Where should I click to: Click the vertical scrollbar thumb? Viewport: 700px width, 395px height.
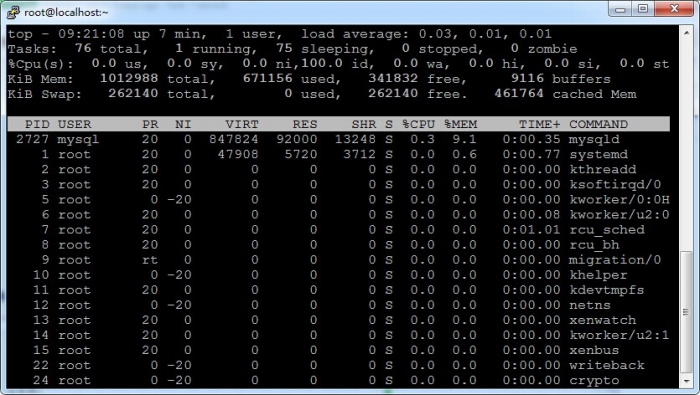coord(686,312)
